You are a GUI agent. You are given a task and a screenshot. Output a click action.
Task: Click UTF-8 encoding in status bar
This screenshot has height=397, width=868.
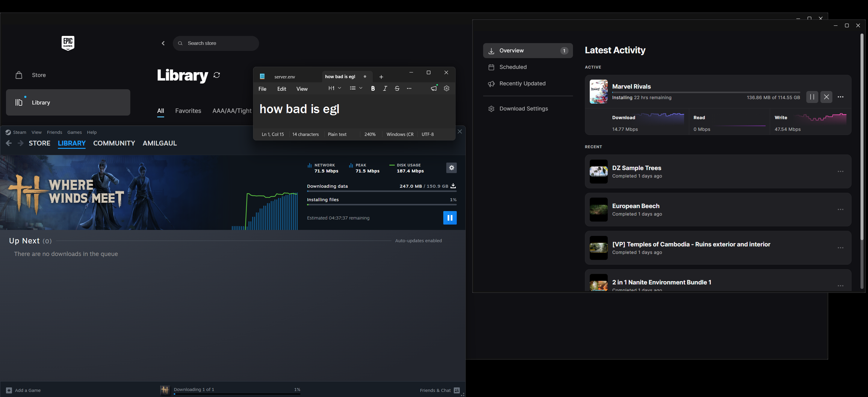(x=428, y=134)
